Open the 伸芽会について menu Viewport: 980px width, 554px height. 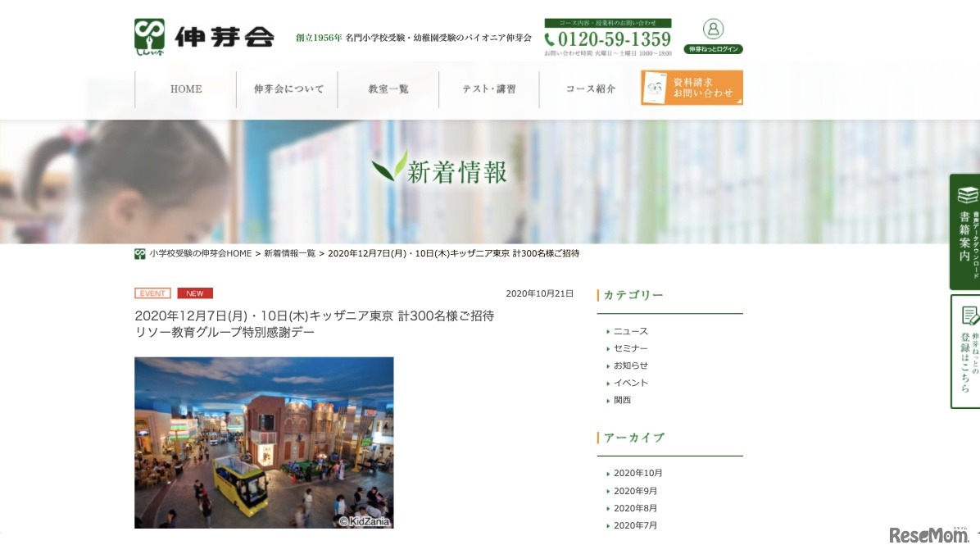pyautogui.click(x=288, y=89)
